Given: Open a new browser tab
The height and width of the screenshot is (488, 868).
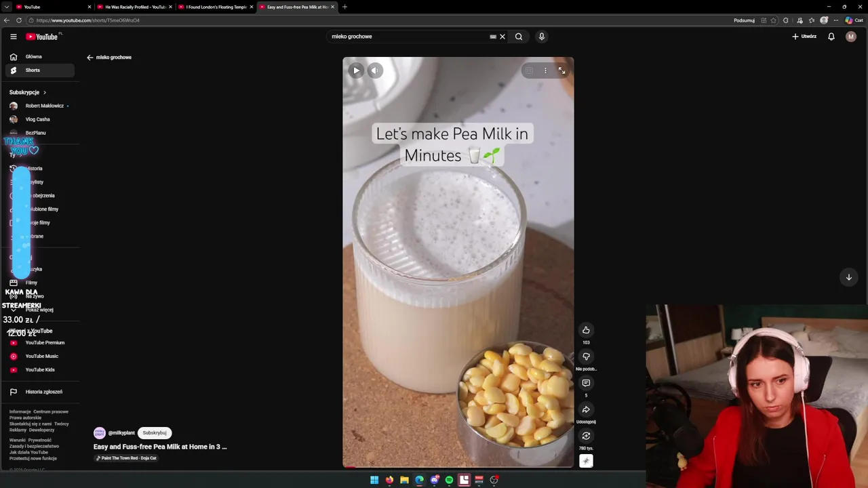Looking at the screenshot, I should tap(344, 7).
